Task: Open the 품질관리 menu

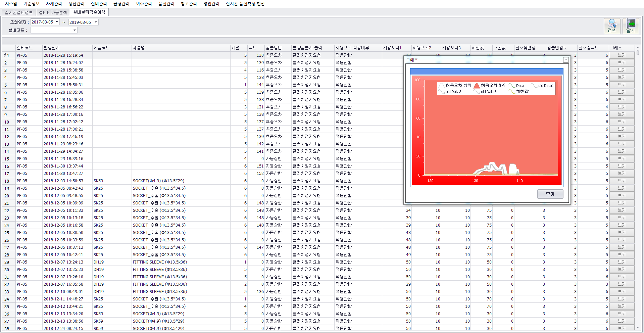Action: 166,4
